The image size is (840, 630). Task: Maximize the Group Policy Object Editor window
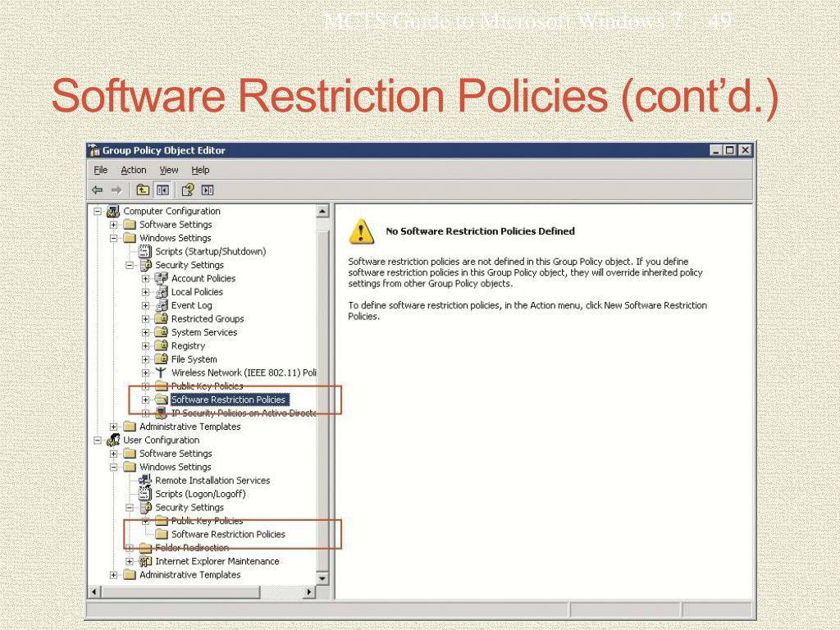point(729,150)
